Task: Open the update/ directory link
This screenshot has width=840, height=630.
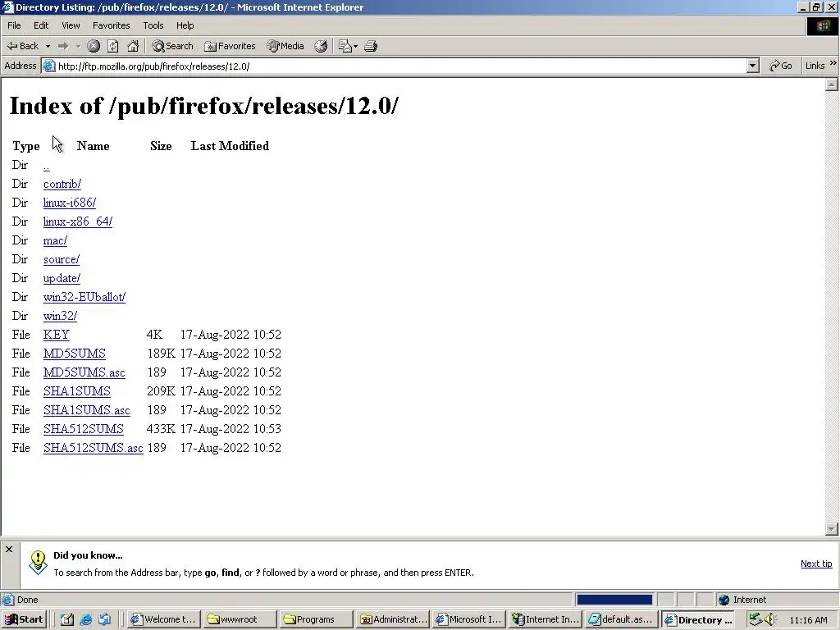Action: [x=62, y=279]
